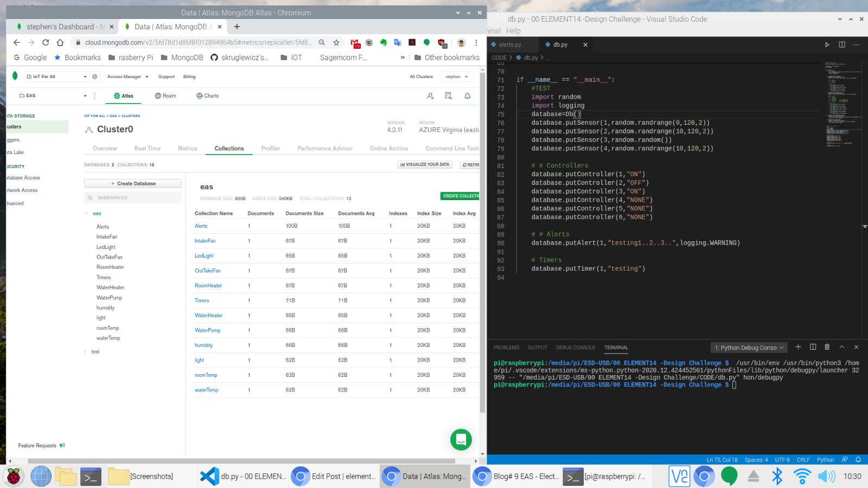Add a new terminal with plus icon

pos(798,347)
